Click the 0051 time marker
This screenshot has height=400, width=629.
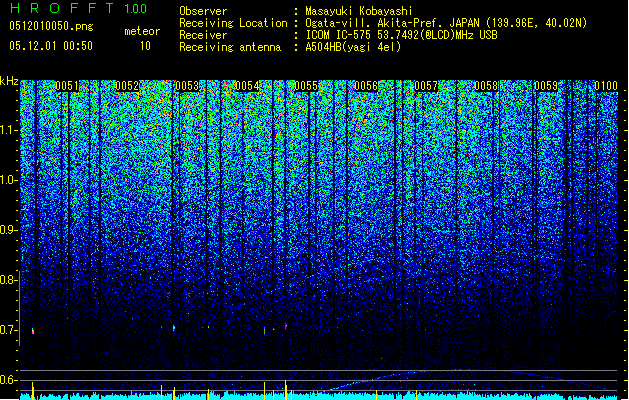[67, 86]
